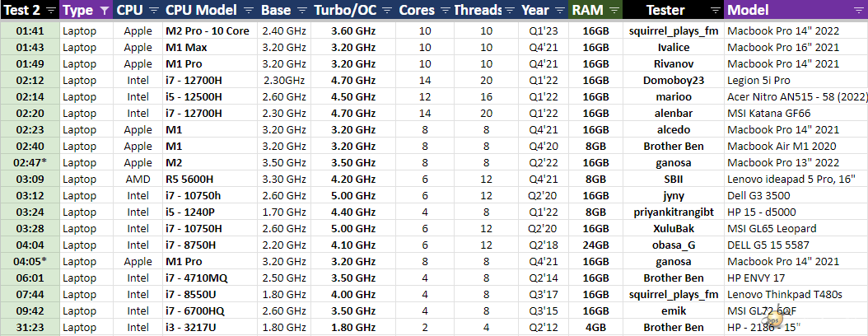Select the 'R5 5600H' CPU model cell
Image resolution: width=868 pixels, height=336 pixels.
click(210, 179)
